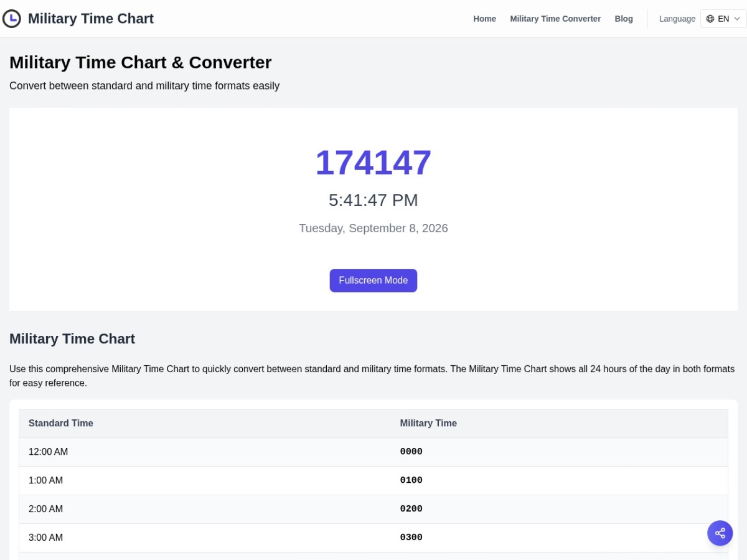Select the 0100 military time cell
Image resolution: width=747 pixels, height=560 pixels.
pyautogui.click(x=559, y=480)
